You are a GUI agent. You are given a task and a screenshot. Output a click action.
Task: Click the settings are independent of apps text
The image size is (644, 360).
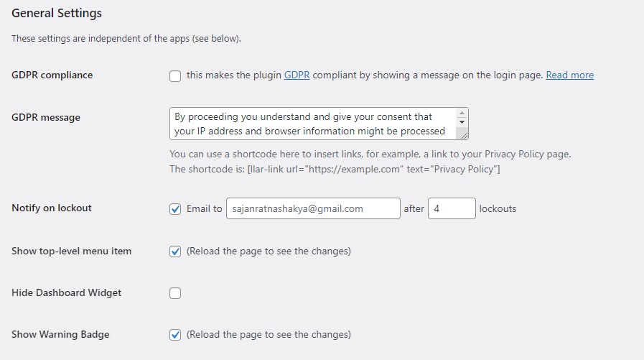pyautogui.click(x=126, y=39)
